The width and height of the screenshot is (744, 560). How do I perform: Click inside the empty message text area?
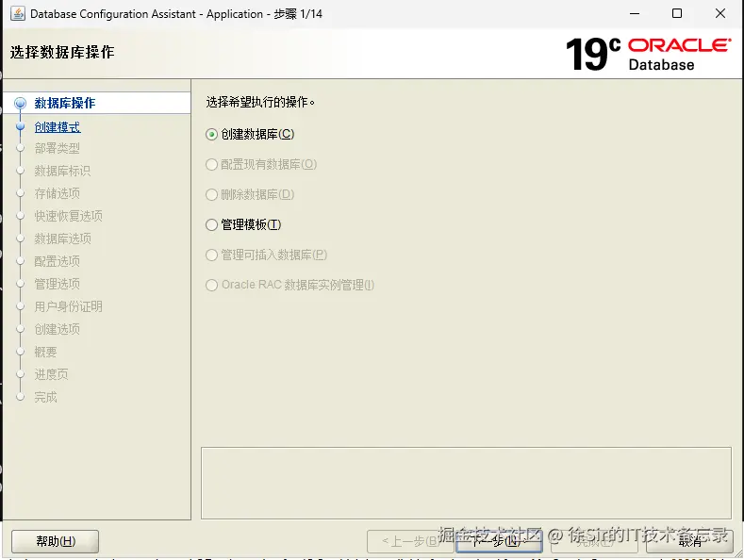[x=466, y=483]
